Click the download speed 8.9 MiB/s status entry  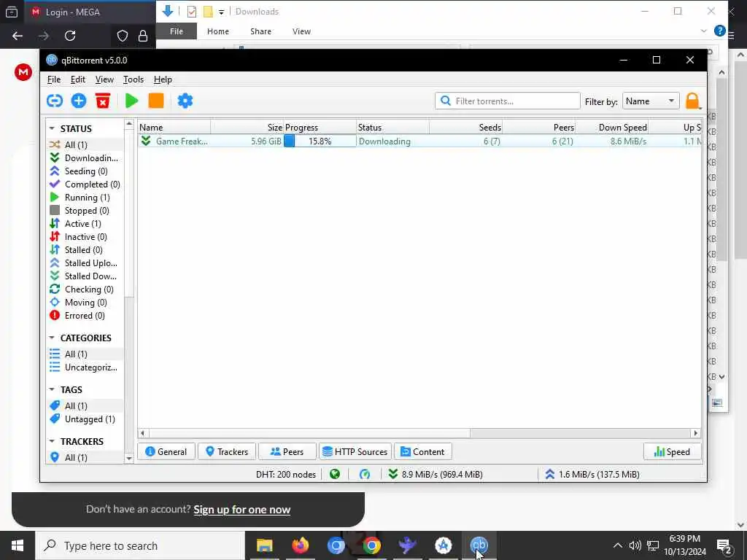pos(436,474)
